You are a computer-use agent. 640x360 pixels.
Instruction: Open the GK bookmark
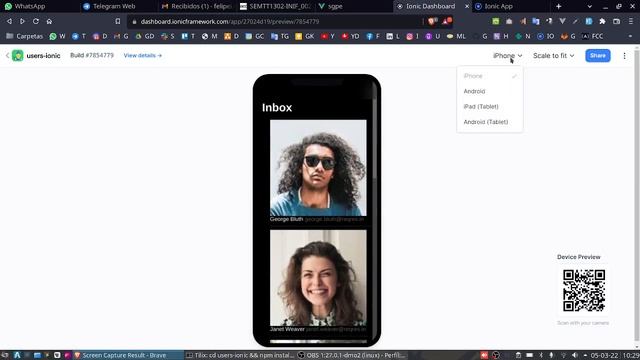[305, 36]
